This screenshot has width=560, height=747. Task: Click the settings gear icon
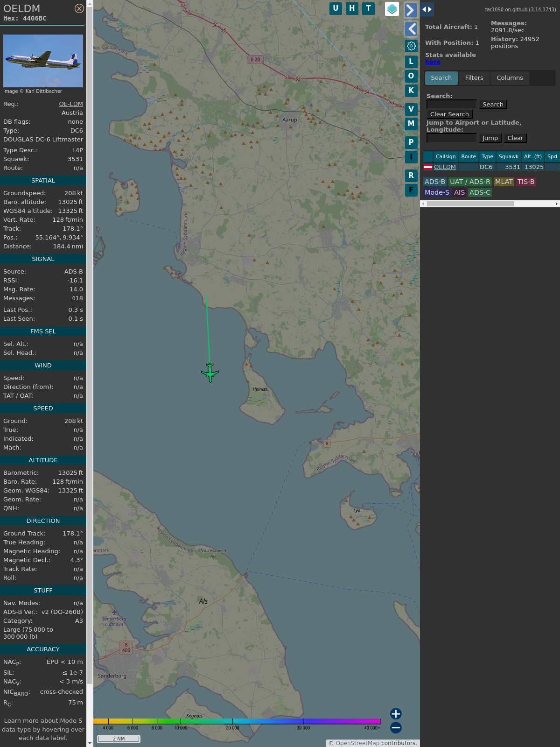[411, 46]
